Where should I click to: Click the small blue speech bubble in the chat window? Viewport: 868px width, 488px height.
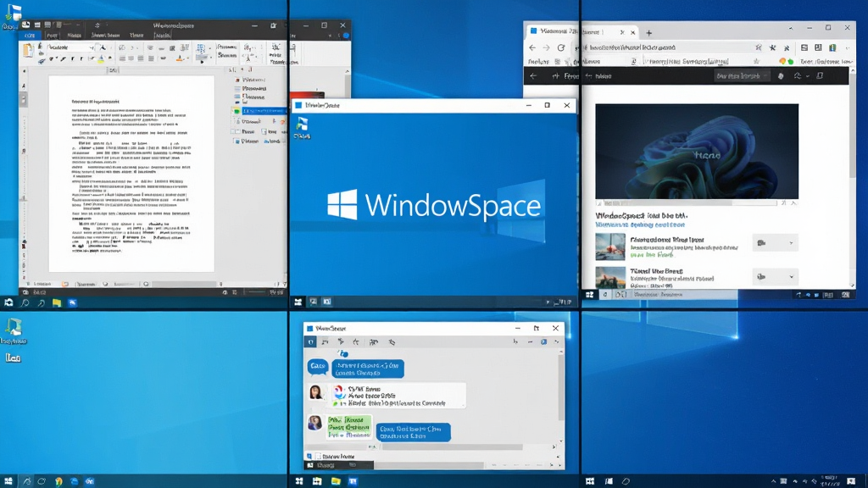pyautogui.click(x=318, y=366)
